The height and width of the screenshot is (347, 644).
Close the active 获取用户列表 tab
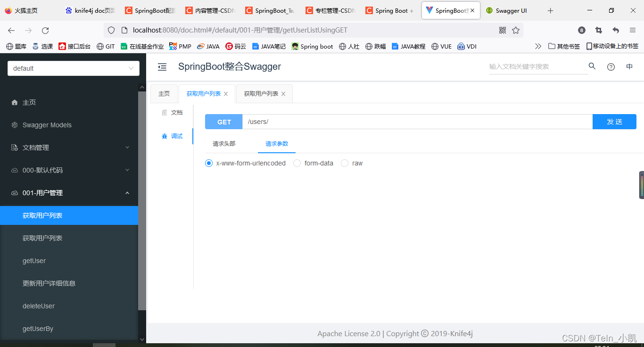point(226,94)
